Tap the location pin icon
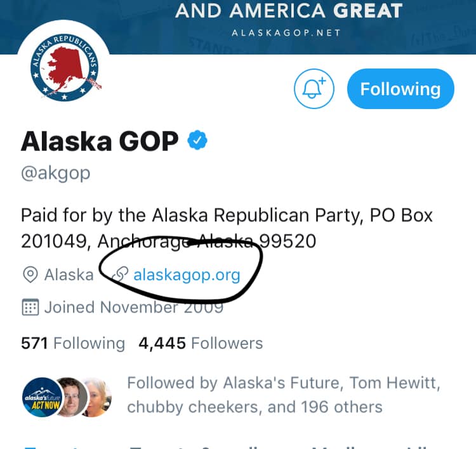 coord(30,275)
